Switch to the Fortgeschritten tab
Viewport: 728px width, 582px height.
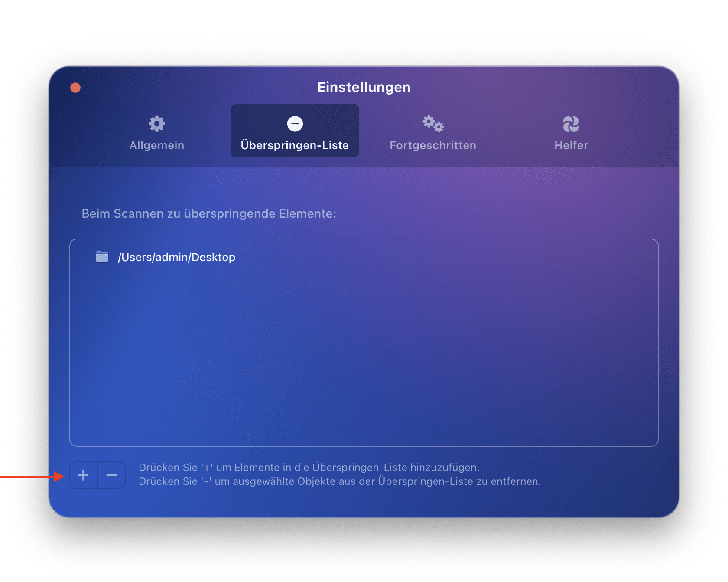point(433,133)
